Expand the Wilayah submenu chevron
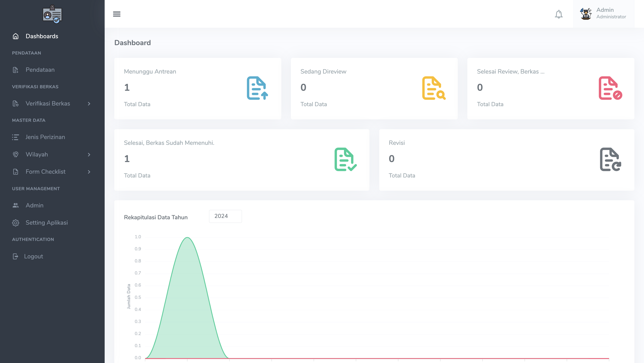644x363 pixels. pyautogui.click(x=89, y=154)
